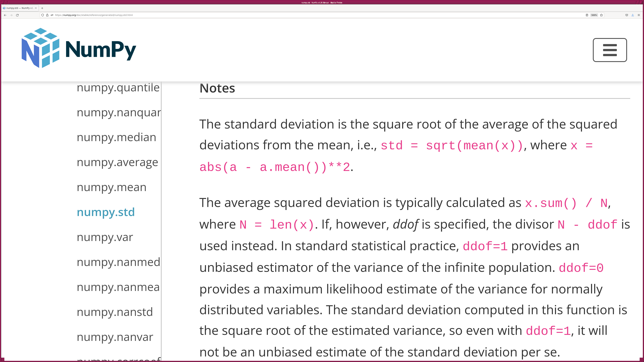Click numpy.quantile sidebar link
Viewport: 644px width, 362px height.
[118, 87]
